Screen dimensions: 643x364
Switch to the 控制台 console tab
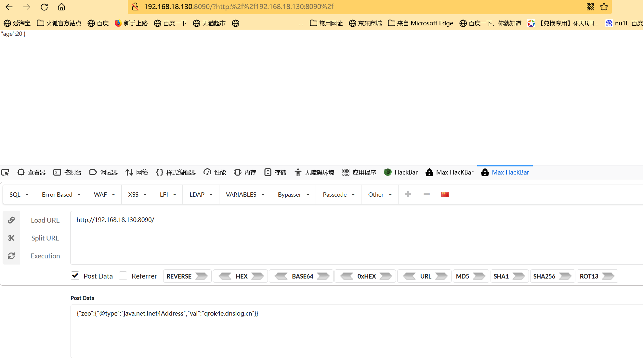(68, 172)
